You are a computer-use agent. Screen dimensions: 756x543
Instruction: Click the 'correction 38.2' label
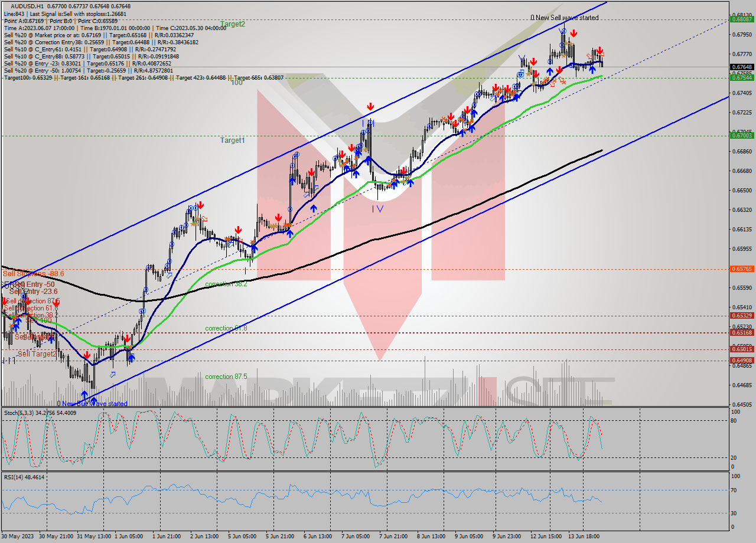click(226, 284)
